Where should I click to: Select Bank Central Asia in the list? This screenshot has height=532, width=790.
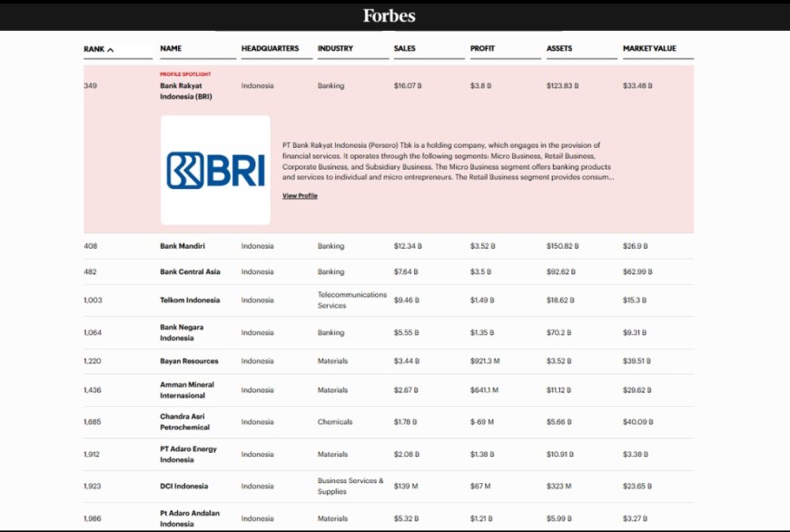[189, 271]
